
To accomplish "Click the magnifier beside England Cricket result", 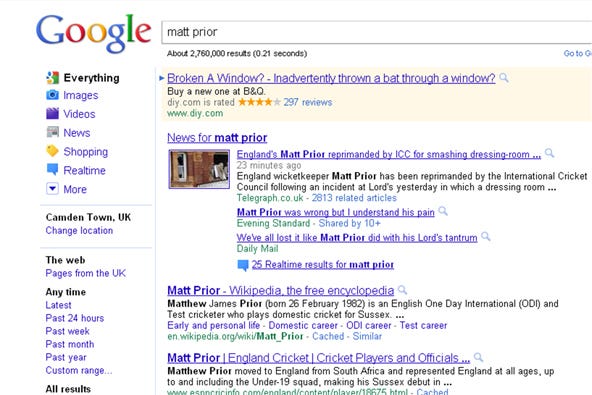I will click(478, 357).
